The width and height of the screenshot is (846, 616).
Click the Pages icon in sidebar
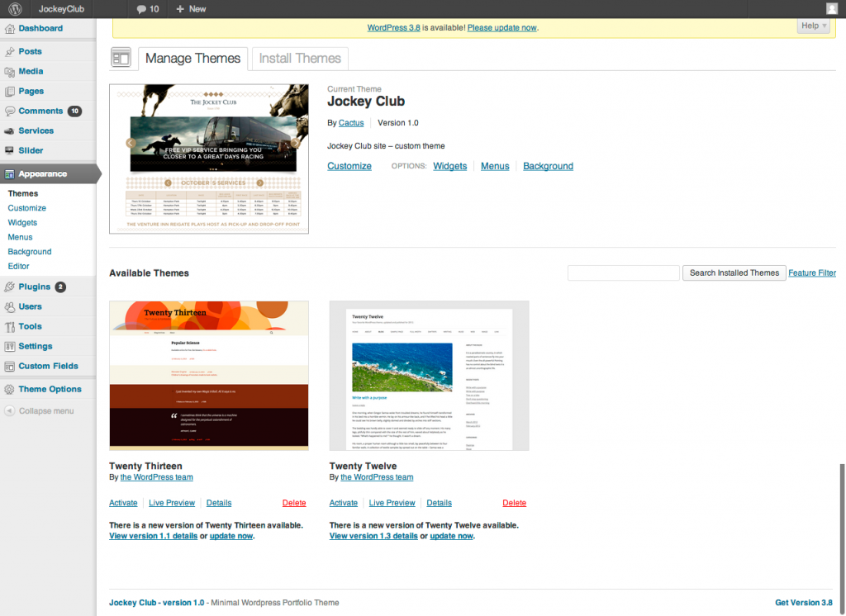pos(10,92)
